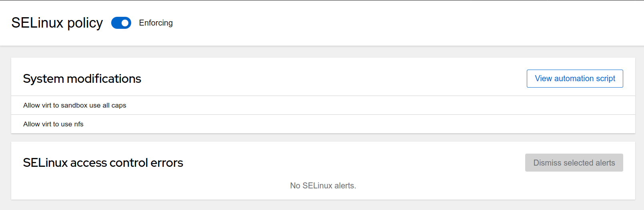The image size is (644, 210).
Task: Click the "System modifications" section title
Action: pyautogui.click(x=82, y=79)
